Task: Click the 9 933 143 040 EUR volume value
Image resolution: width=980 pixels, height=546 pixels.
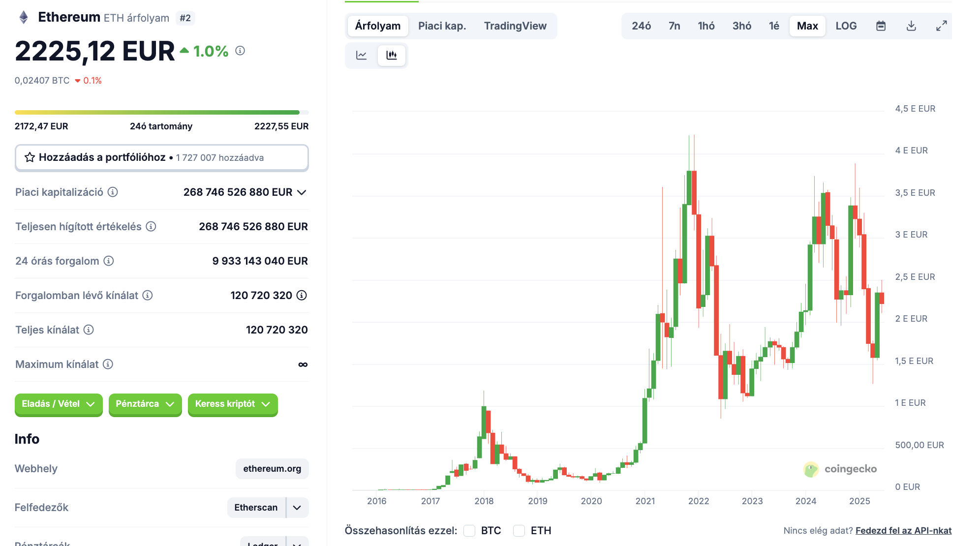Action: pyautogui.click(x=260, y=261)
